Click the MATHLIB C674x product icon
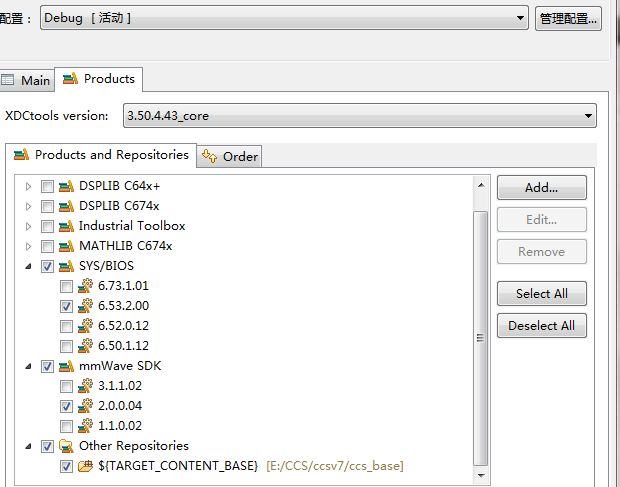This screenshot has width=620, height=487. (x=66, y=246)
